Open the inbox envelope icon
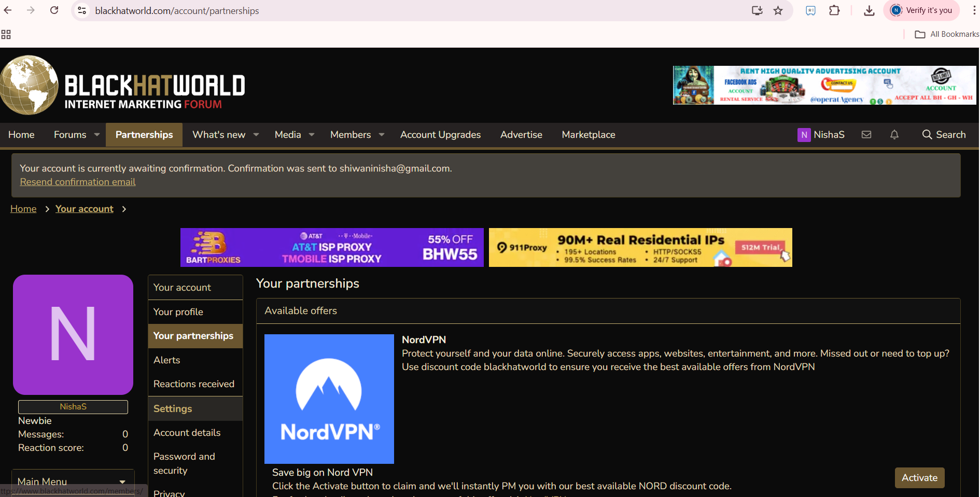 click(x=866, y=135)
